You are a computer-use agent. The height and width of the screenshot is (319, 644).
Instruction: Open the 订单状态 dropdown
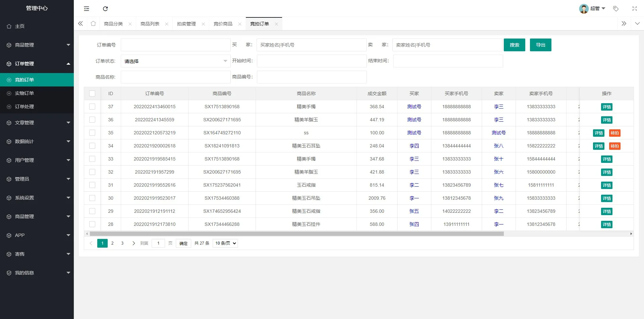tap(175, 61)
